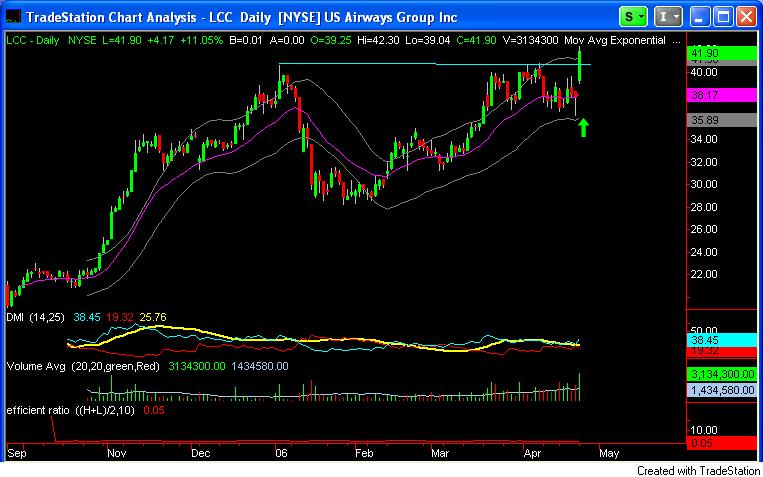Click the 'O=39.25' open value
Image resolution: width=763 pixels, height=477 pixels.
(331, 40)
